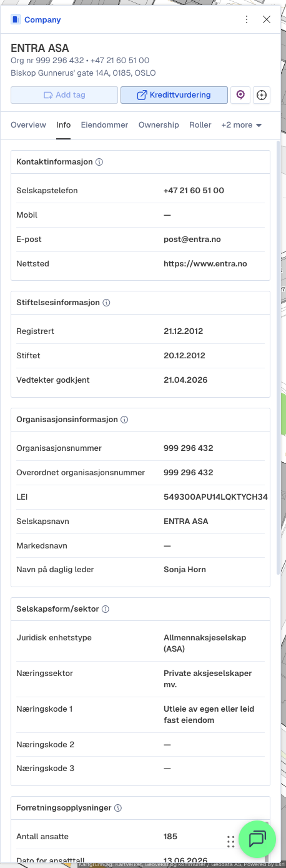Screen dimensions: 286x868
Task: Click the Stiftet date 20.12.2012
Action: (185, 356)
